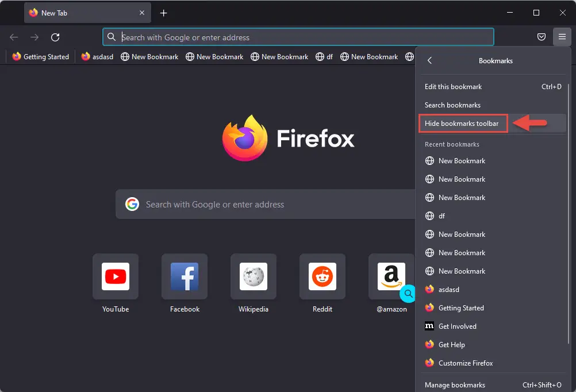Choose Edit this bookmark in the menu

point(493,87)
